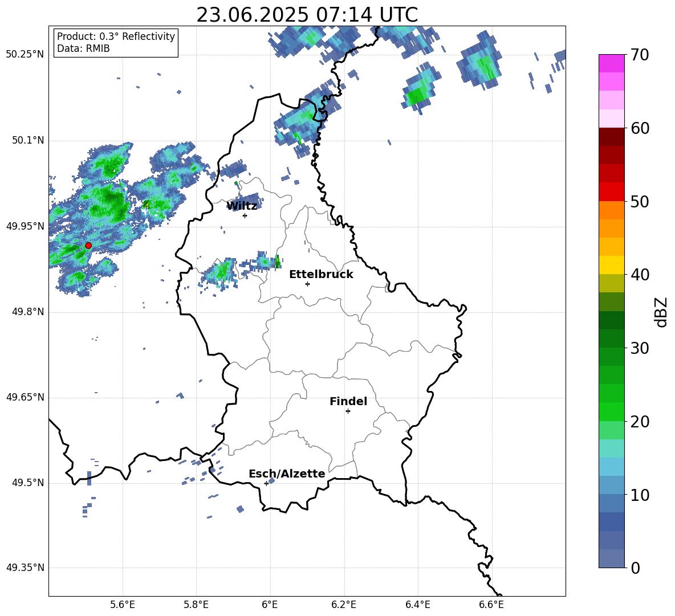Click the Ettelbruck city label

point(321,275)
